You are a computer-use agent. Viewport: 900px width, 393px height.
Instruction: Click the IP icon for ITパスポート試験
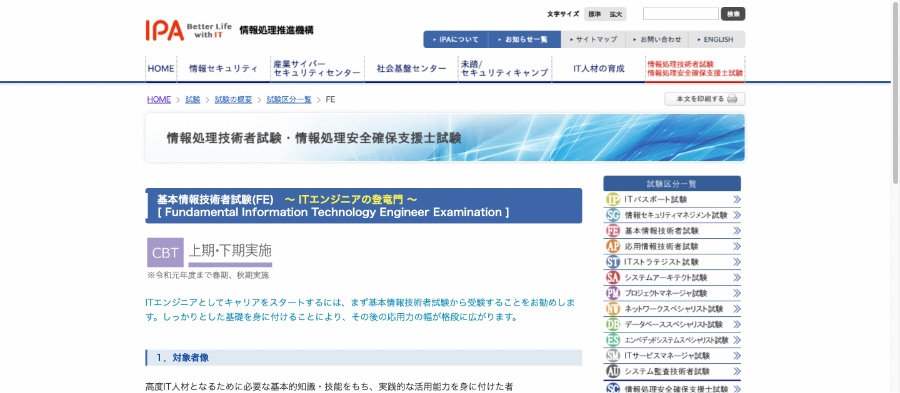(613, 200)
